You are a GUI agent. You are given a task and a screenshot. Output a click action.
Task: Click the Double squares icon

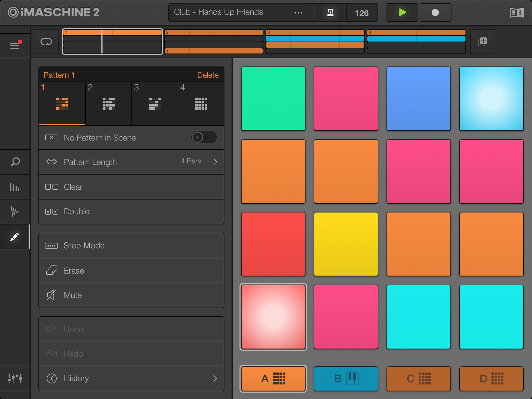pos(52,212)
